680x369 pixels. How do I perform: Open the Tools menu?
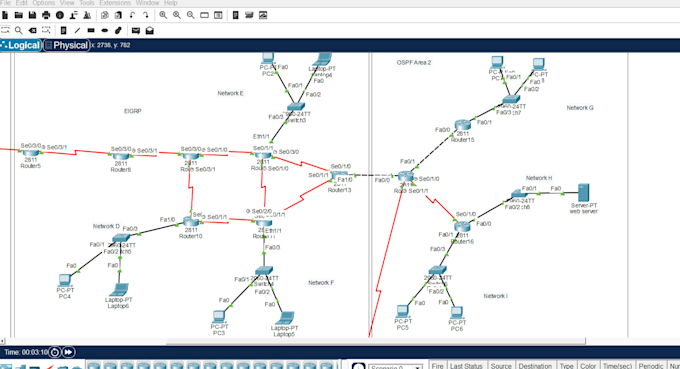coord(87,3)
